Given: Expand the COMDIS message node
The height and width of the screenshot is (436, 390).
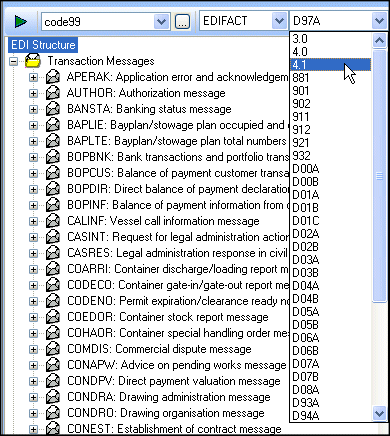Looking at the screenshot, I should [33, 349].
